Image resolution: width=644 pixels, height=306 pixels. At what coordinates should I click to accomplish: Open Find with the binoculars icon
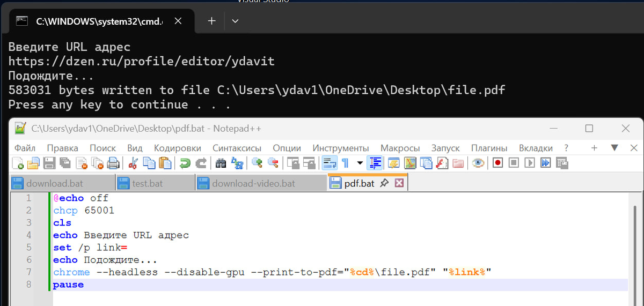click(221, 162)
